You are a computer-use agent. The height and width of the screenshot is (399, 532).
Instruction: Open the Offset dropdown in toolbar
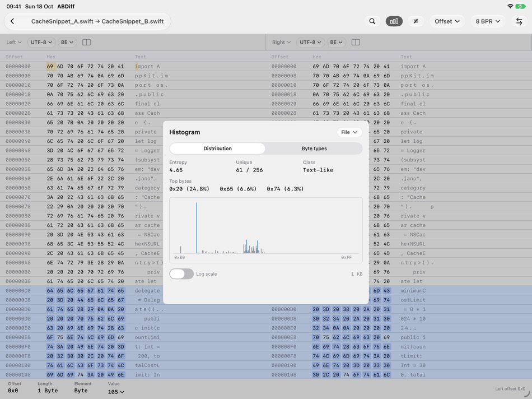tap(447, 21)
